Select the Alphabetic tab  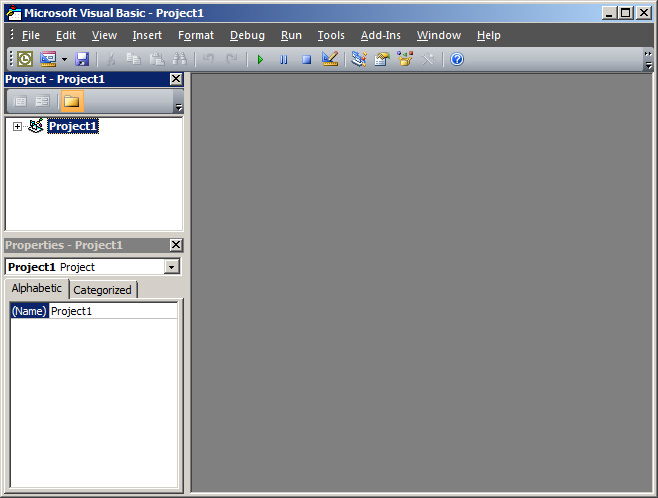pos(36,289)
